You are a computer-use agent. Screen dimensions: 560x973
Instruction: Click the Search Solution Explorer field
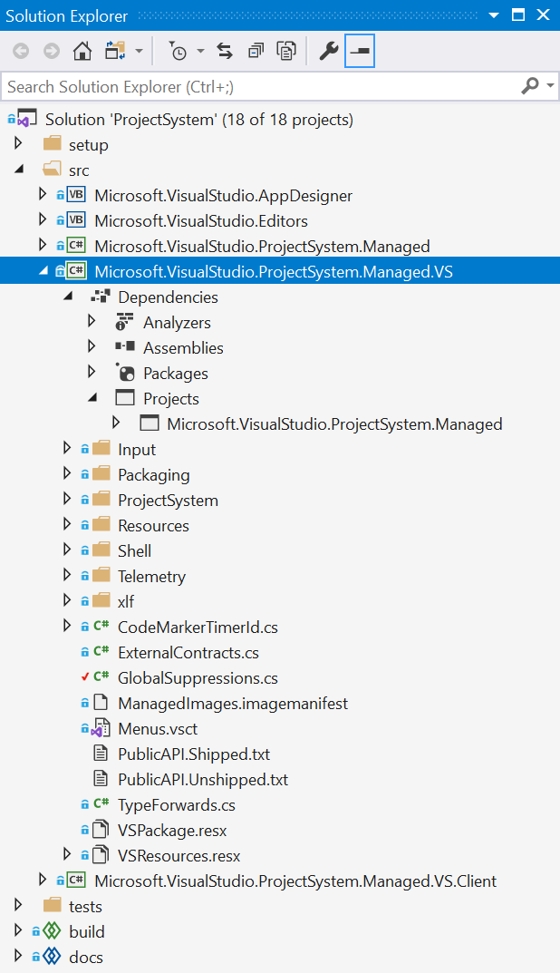(260, 86)
